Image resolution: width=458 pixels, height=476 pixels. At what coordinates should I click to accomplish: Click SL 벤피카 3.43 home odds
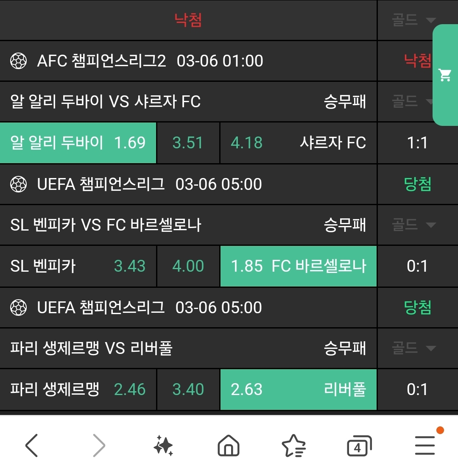[x=78, y=266]
